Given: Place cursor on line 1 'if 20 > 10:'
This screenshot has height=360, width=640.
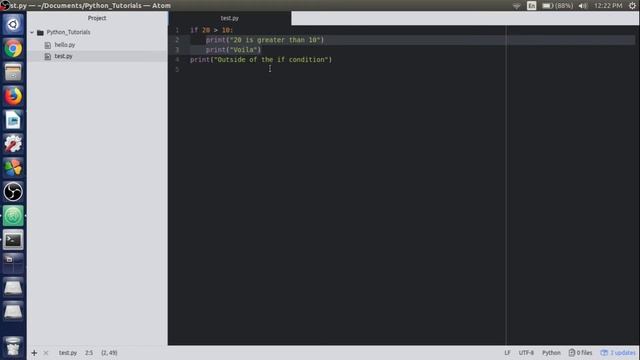Looking at the screenshot, I should coord(211,30).
